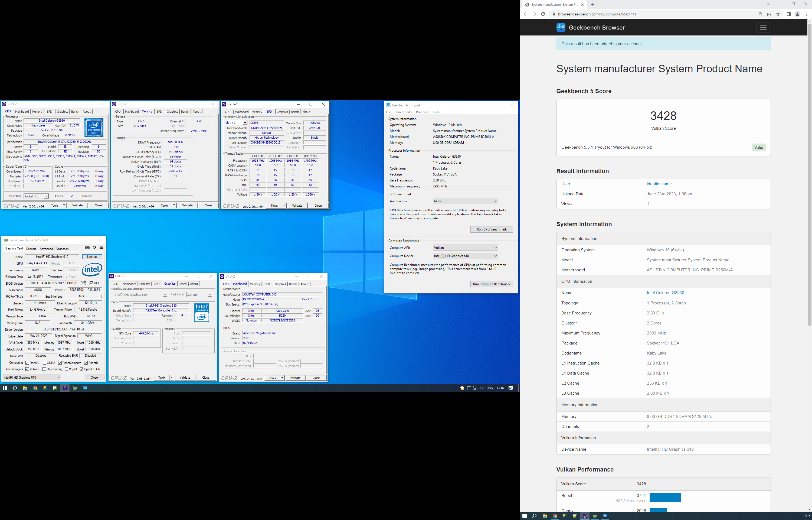Click Validate in the CPU-Z Mainboard window
This screenshot has width=812, height=520.
click(x=295, y=378)
